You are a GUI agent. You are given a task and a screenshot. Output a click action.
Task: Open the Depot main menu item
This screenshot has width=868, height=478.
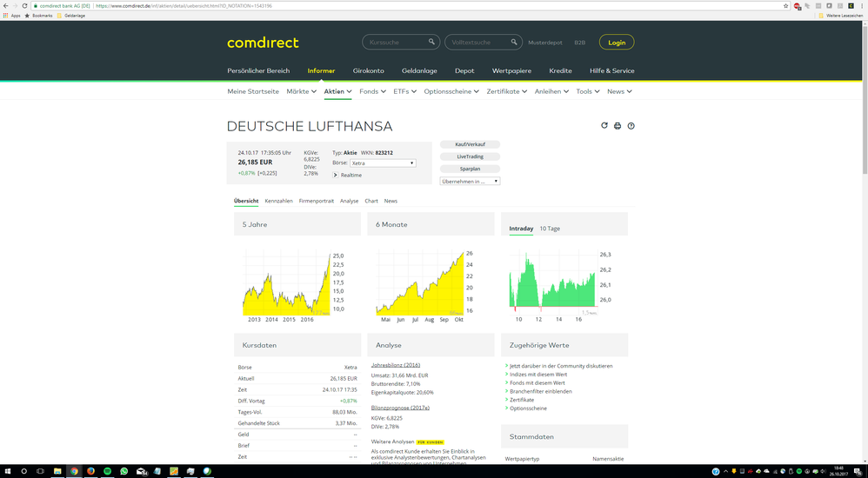(464, 70)
